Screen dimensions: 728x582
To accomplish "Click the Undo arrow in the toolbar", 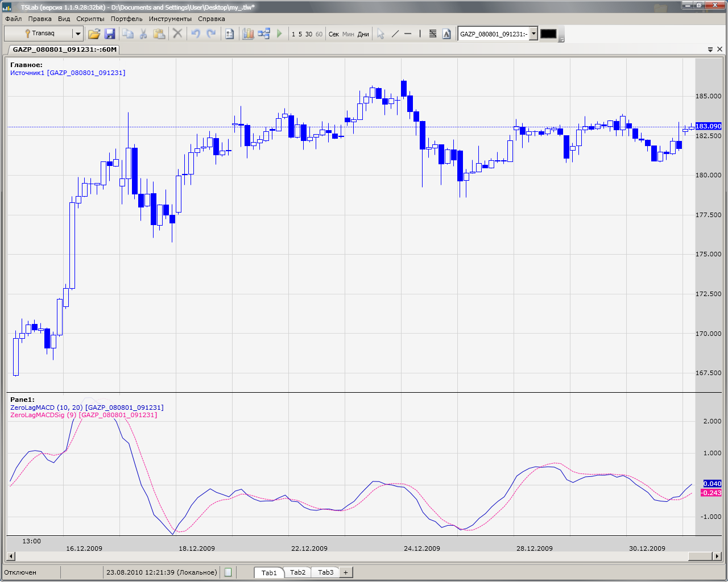I will [x=196, y=34].
